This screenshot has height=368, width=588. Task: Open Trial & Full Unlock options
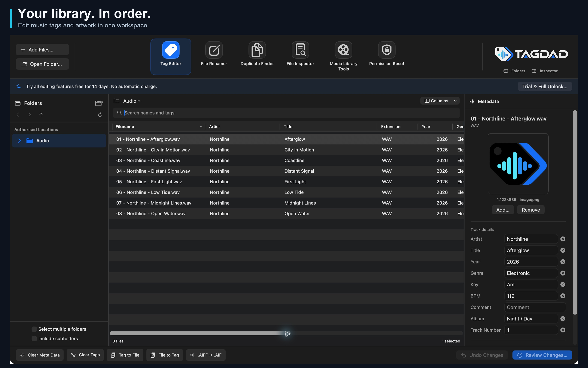coord(545,86)
